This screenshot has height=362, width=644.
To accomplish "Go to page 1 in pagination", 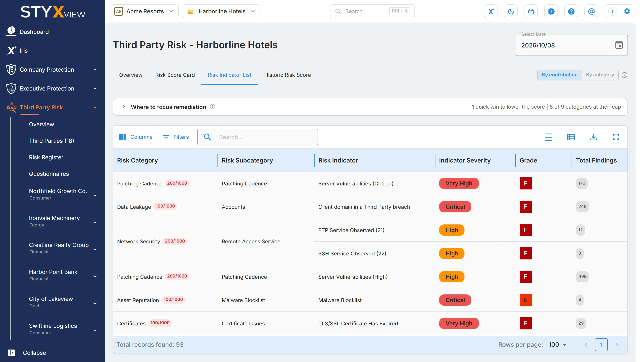I will [601, 345].
